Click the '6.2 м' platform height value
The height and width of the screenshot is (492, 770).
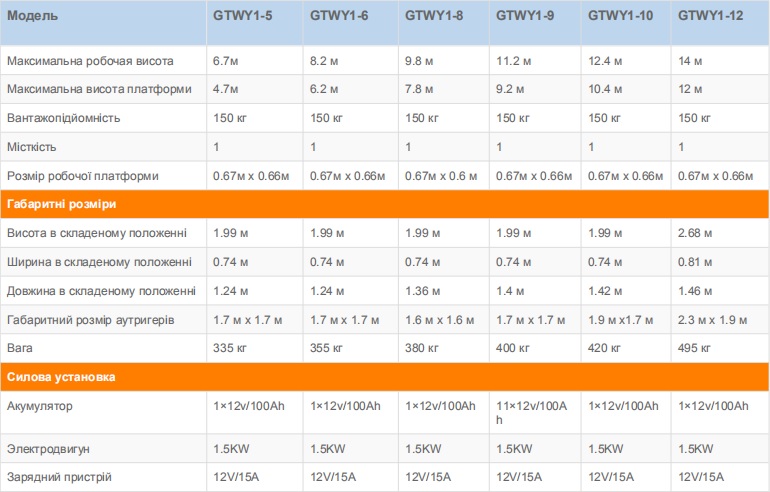[x=324, y=89]
